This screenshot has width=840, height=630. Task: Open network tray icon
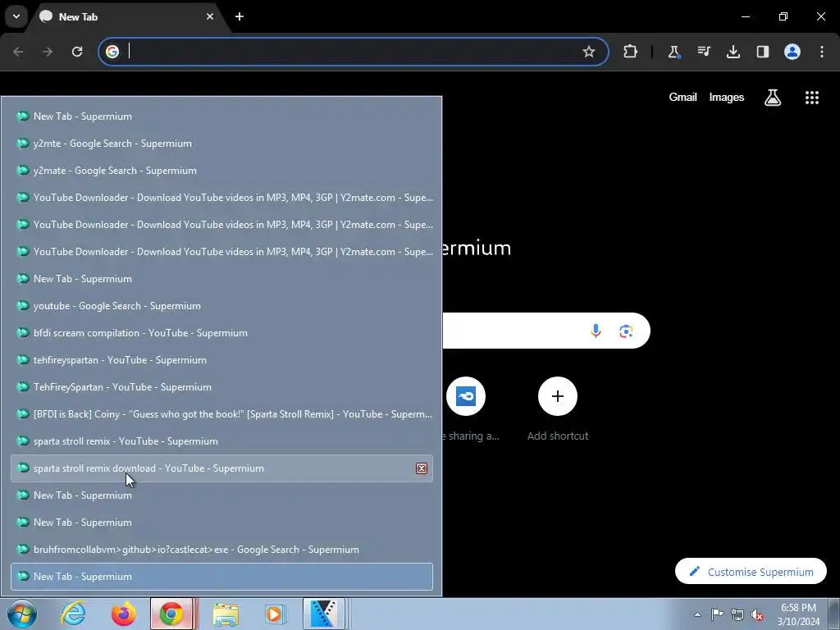737,614
